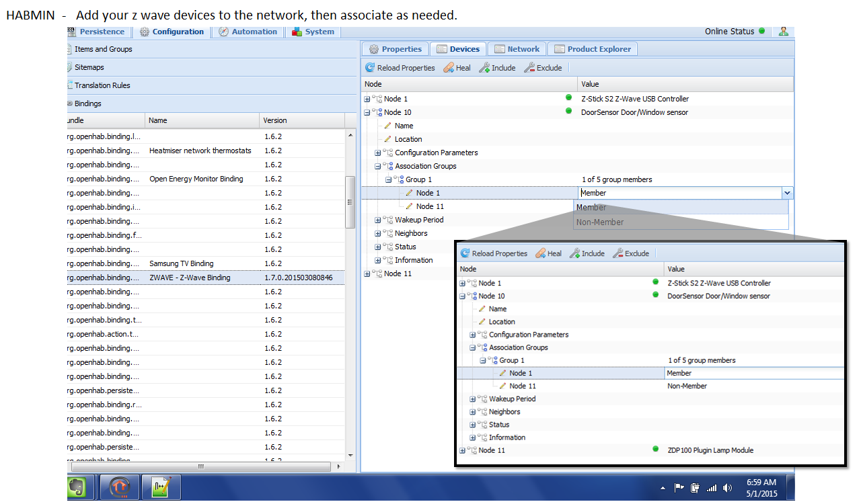Choose Non-Member from the open dropdown list
The height and width of the screenshot is (504, 861).
click(681, 222)
